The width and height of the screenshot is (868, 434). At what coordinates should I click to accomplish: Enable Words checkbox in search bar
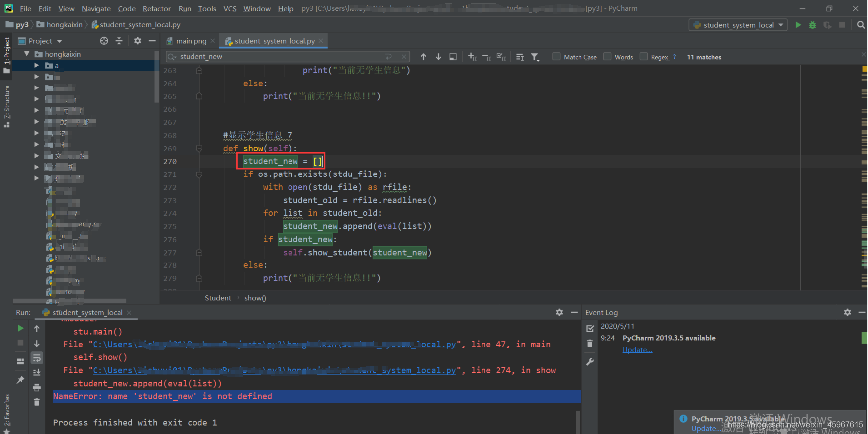point(607,57)
